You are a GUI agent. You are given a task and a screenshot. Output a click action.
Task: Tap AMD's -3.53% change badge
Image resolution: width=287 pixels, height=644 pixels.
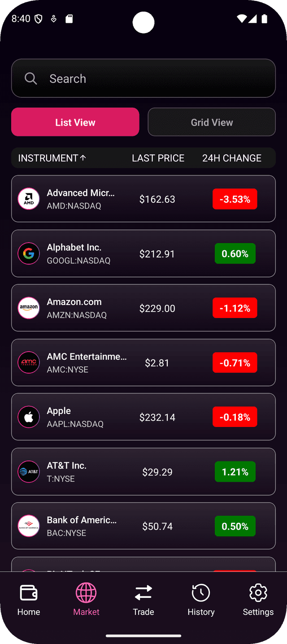tap(235, 199)
